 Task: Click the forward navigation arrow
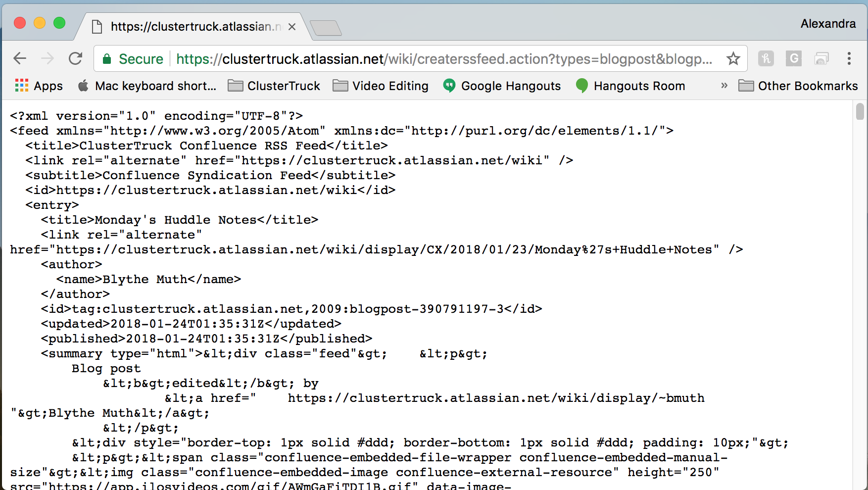coord(48,58)
